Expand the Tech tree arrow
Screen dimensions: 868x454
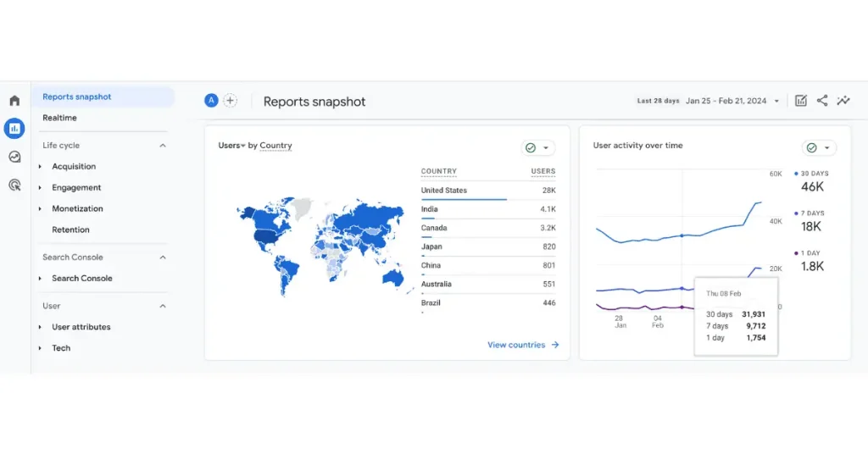40,348
